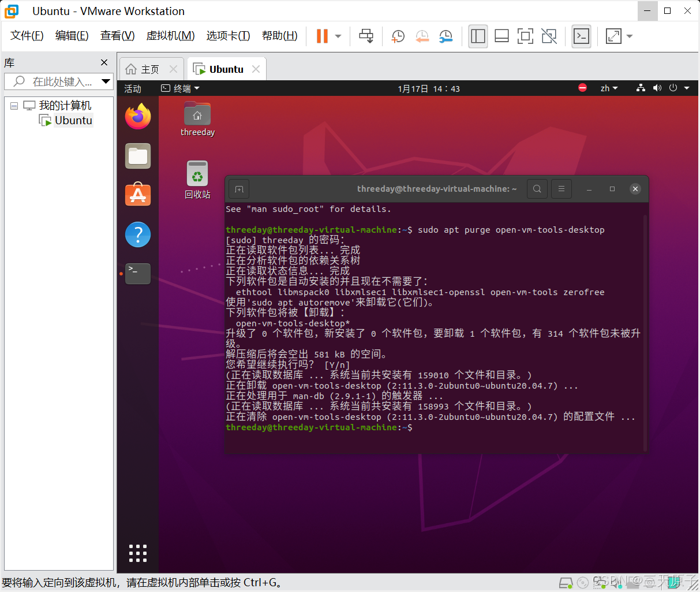
Task: Suspend the virtual machine
Action: click(321, 36)
